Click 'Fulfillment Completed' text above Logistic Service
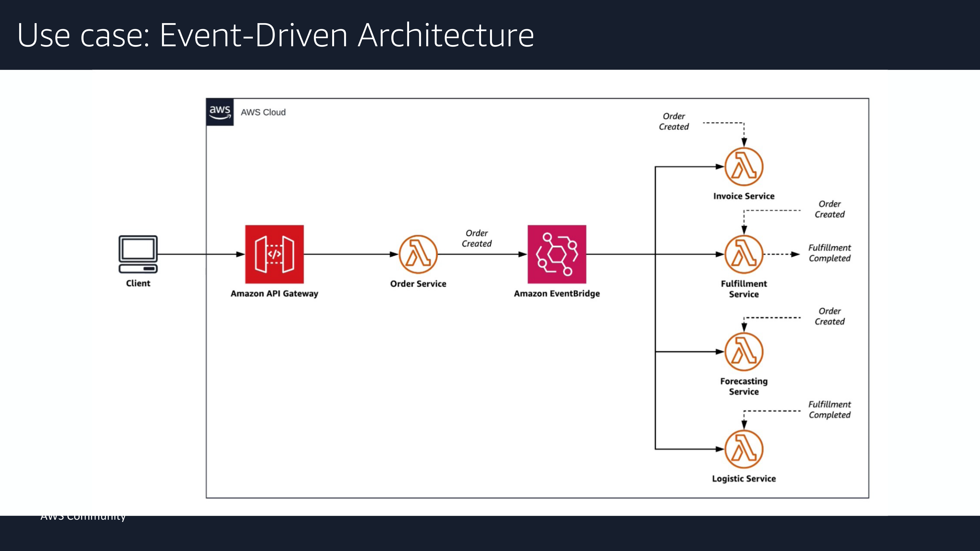Screen dimensions: 980x551 [x=829, y=410]
